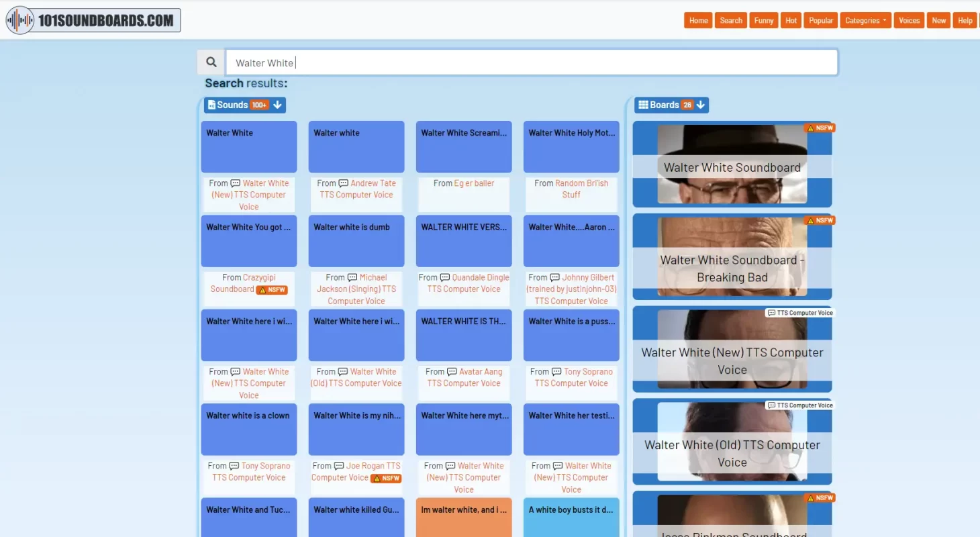Open the Quandale Dingle TTS Computer Voice link

pos(468,283)
